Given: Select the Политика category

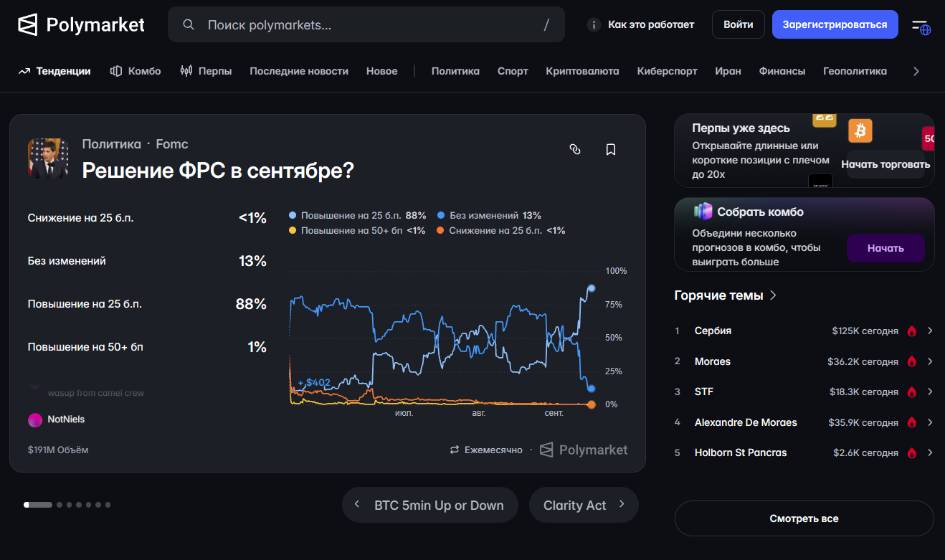Looking at the screenshot, I should point(455,71).
